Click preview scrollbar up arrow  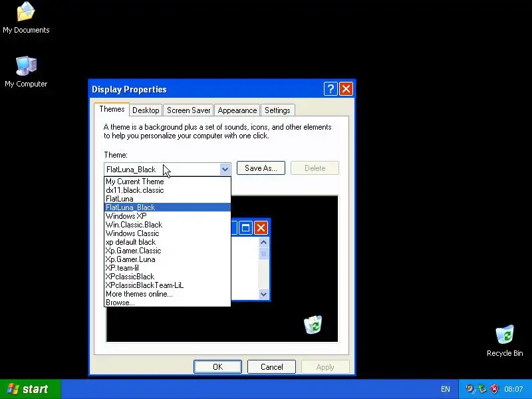pyautogui.click(x=263, y=242)
